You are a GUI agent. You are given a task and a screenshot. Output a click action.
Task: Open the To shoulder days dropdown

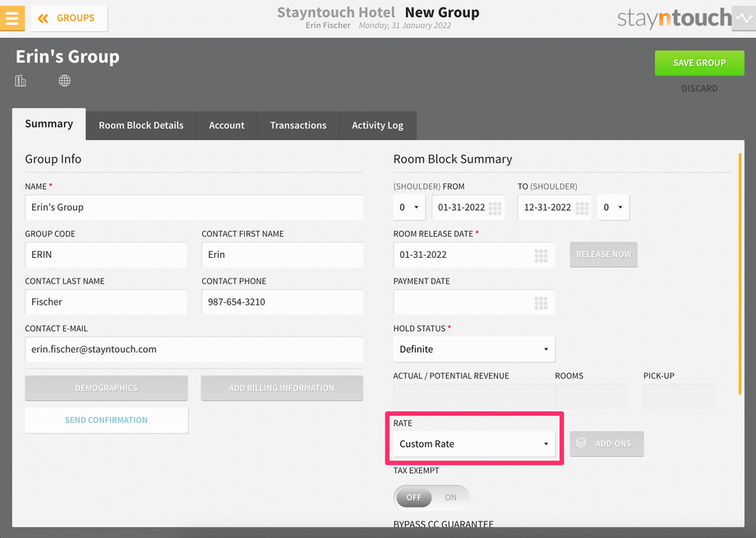coord(613,207)
